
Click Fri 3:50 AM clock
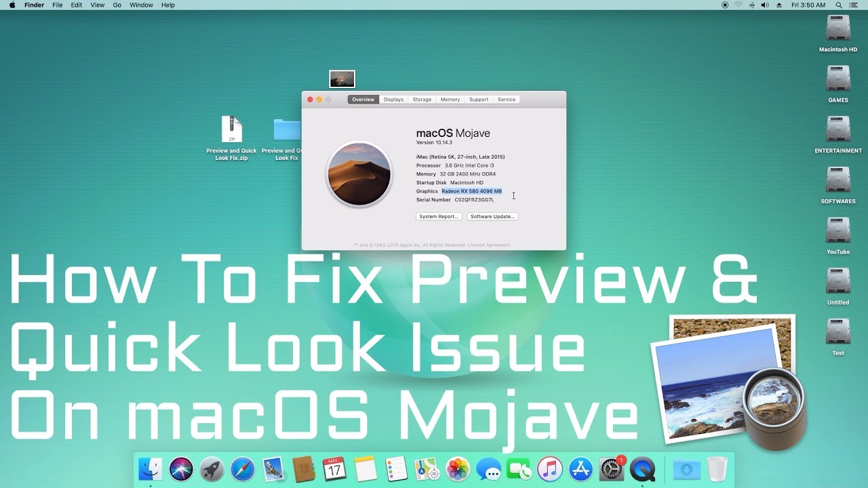tap(808, 5)
